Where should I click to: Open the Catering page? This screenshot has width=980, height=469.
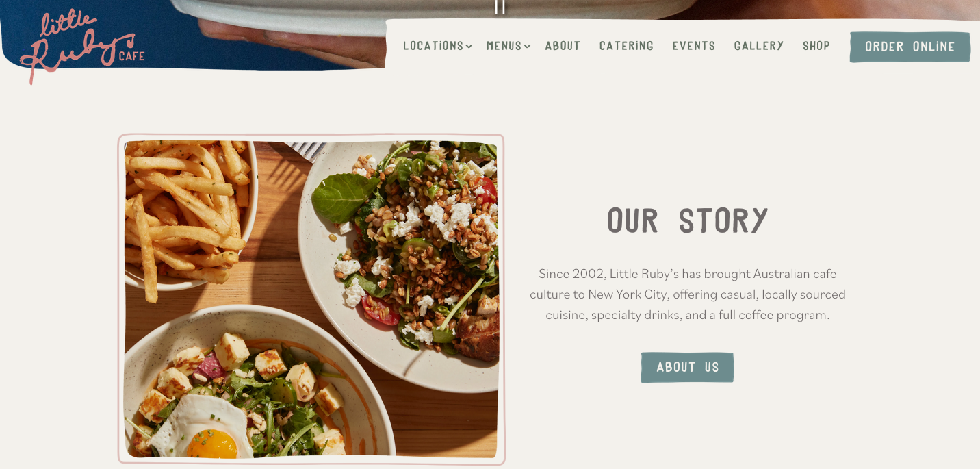626,46
